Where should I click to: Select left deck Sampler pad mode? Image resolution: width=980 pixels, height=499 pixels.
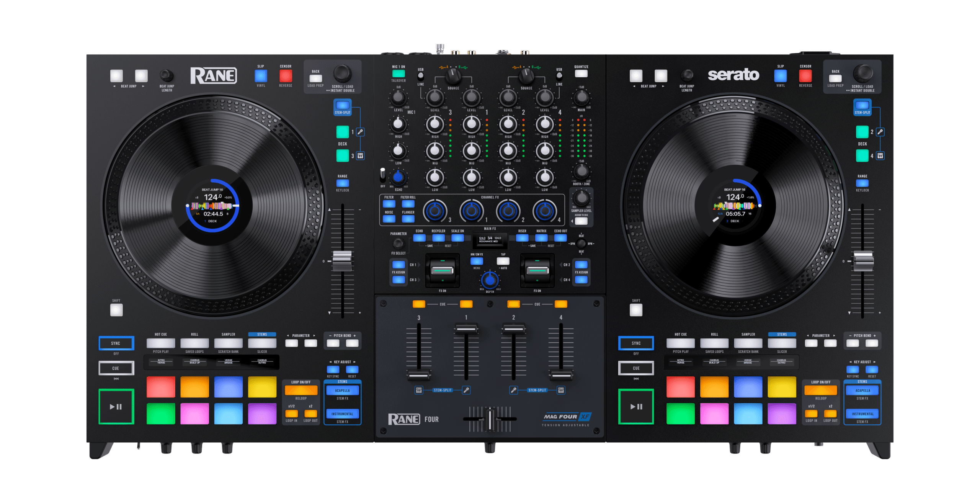(x=228, y=343)
